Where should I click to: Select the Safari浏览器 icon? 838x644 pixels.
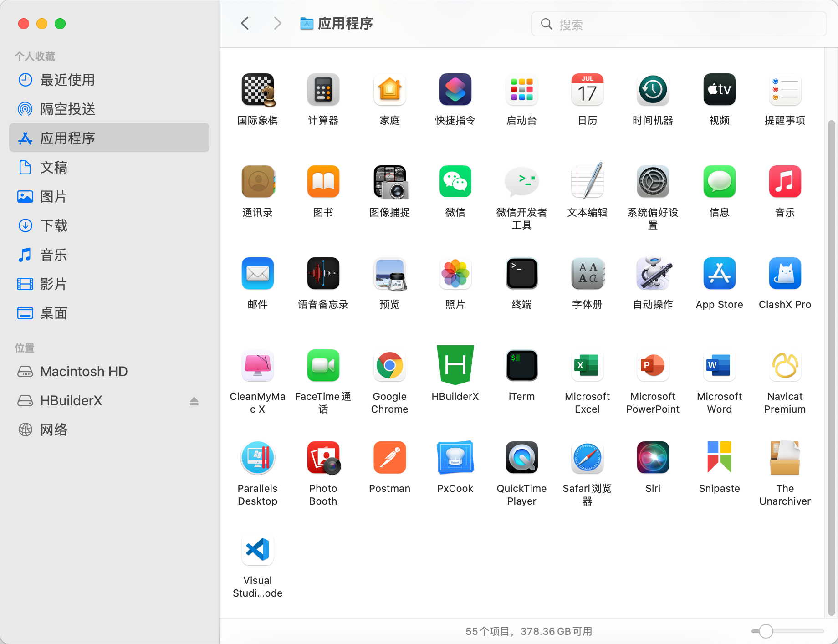click(588, 458)
